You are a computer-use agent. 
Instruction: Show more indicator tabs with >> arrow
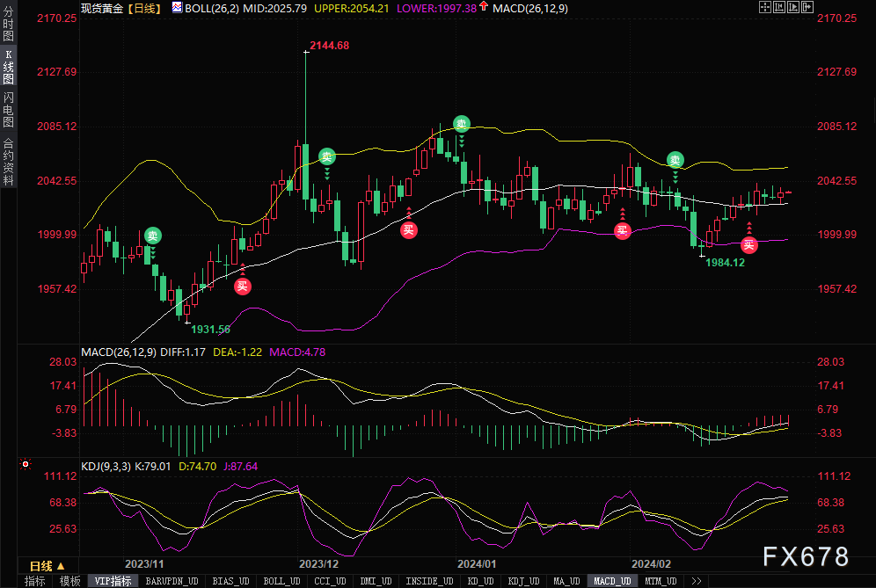click(x=696, y=581)
